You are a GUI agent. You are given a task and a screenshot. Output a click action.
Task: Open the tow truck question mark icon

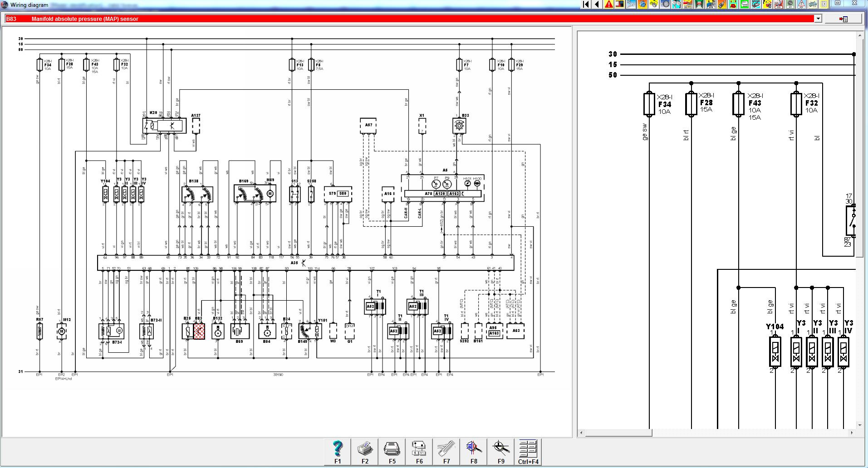[767, 4]
